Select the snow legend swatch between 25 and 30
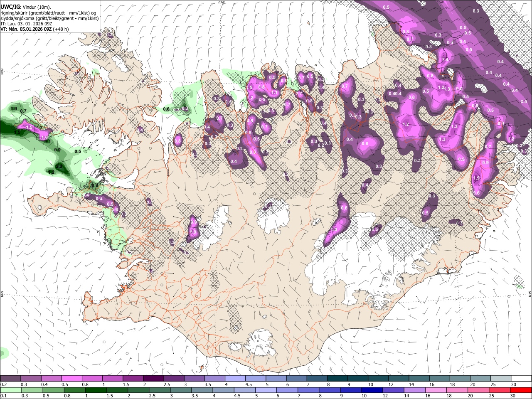The width and height of the screenshot is (532, 399). (x=501, y=378)
